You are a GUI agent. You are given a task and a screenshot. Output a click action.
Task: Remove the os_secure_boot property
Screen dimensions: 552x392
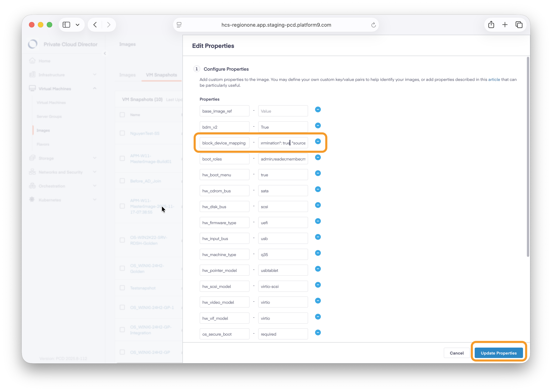(x=318, y=333)
